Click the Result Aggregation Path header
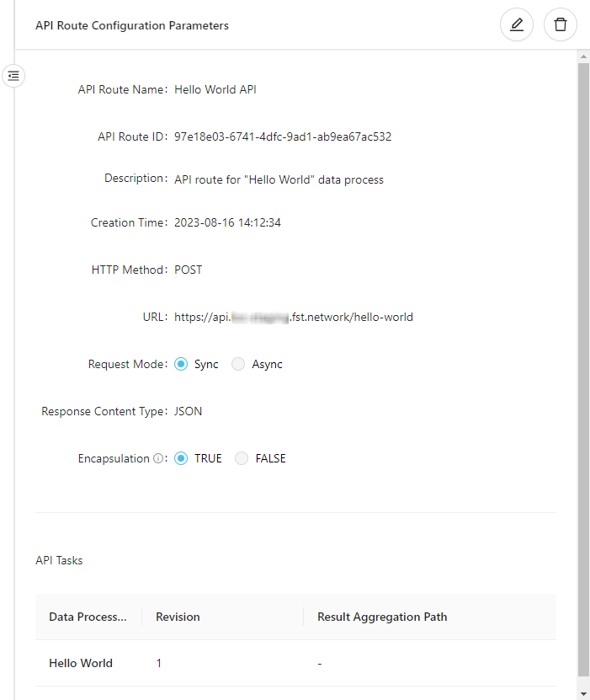The height and width of the screenshot is (700, 590). [x=382, y=617]
